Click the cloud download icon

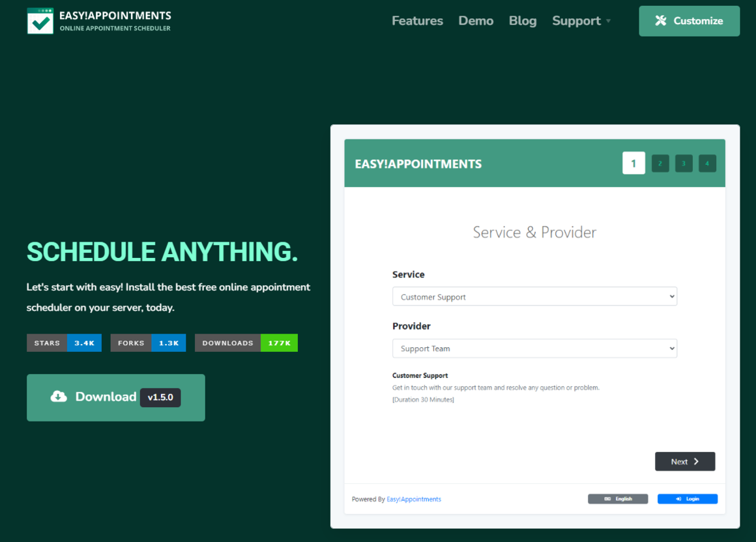[x=59, y=397]
